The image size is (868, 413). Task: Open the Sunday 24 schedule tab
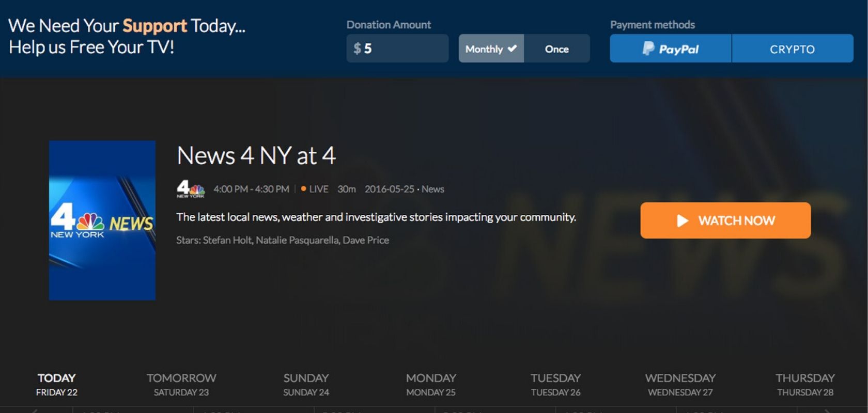coord(306,385)
